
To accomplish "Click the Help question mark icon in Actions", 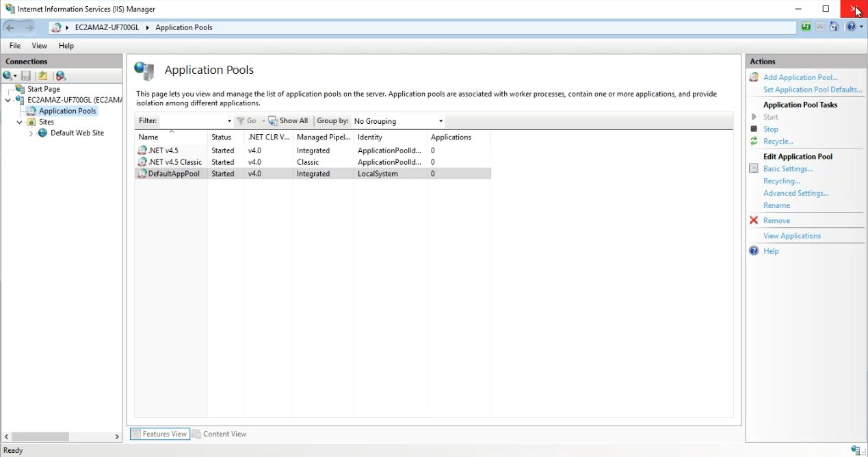I will (x=754, y=251).
